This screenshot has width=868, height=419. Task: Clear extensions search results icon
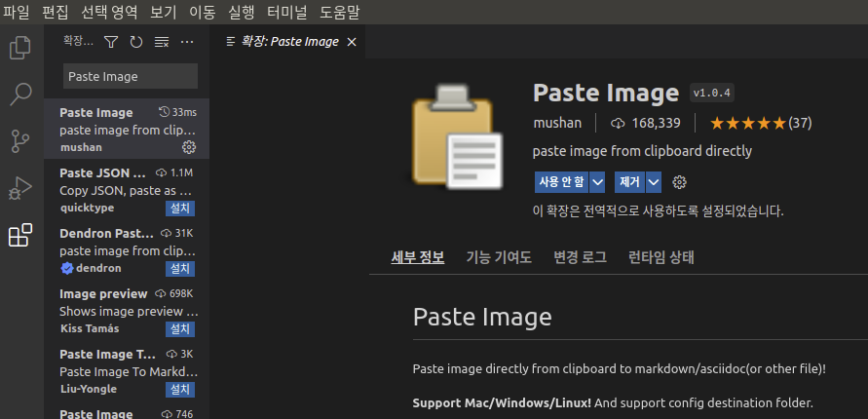tap(161, 42)
